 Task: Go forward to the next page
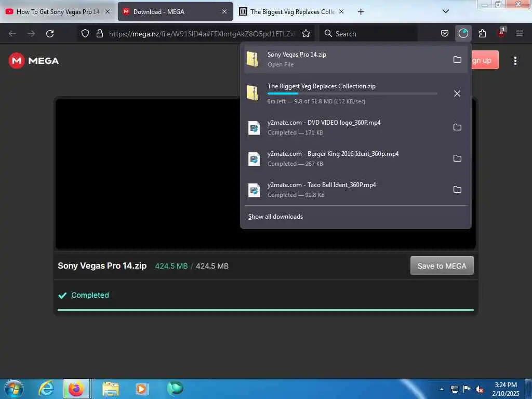31,34
